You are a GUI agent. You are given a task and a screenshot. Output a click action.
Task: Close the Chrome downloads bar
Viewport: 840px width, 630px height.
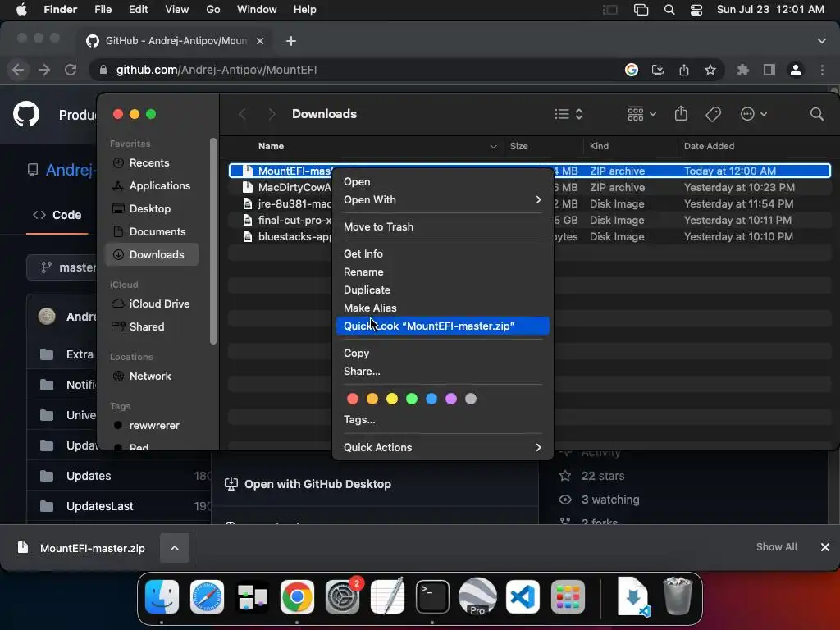[825, 547]
